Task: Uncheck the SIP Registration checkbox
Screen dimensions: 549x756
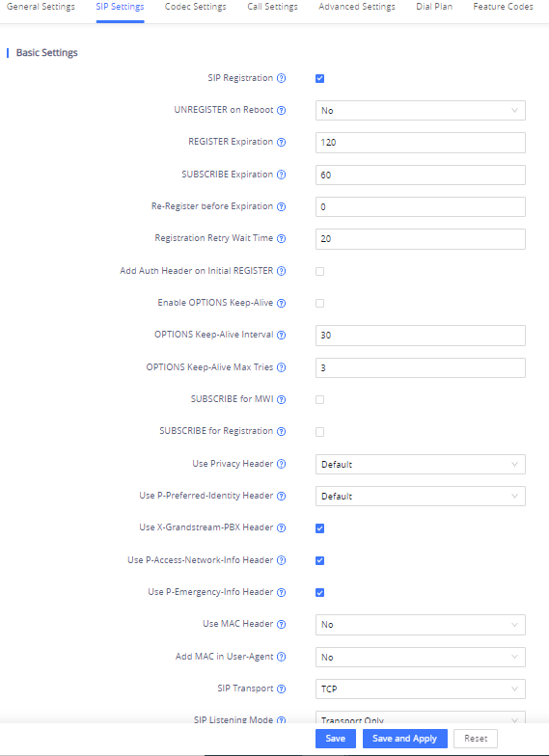Action: click(x=320, y=78)
